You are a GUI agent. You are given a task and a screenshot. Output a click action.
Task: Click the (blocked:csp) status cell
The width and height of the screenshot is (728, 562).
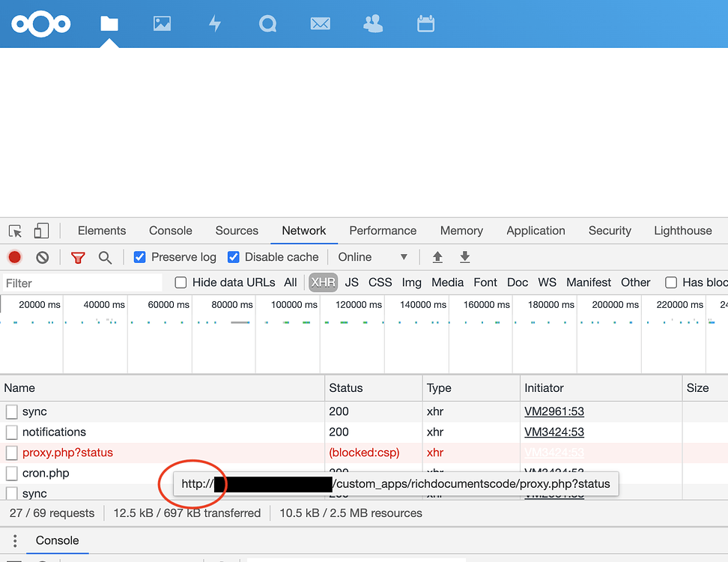364,453
